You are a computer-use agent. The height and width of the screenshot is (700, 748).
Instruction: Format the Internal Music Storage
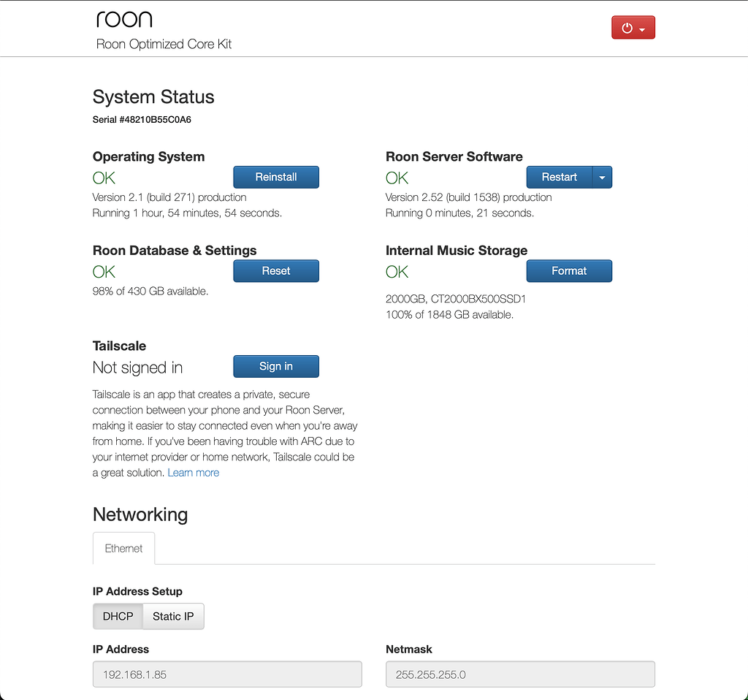click(x=569, y=270)
